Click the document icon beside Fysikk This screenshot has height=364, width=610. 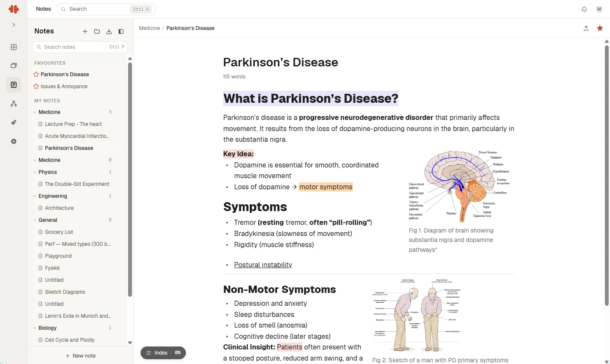click(x=41, y=268)
